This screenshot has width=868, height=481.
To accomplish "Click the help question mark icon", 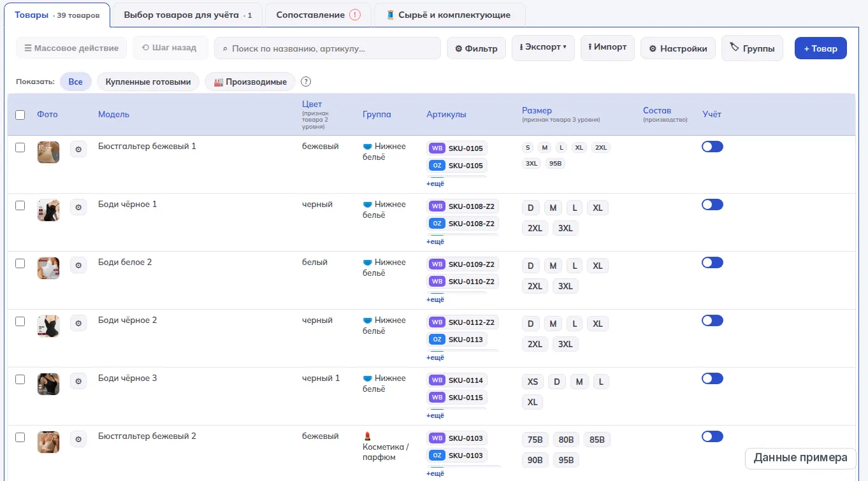I will 306,82.
